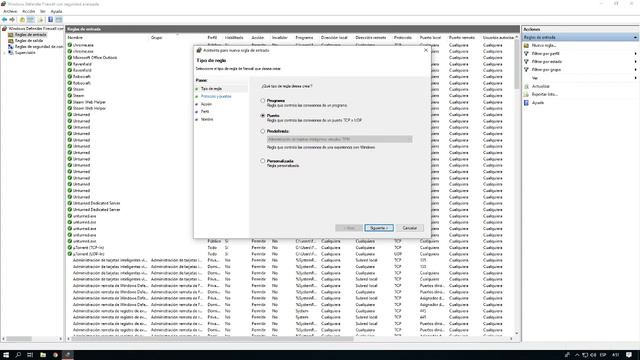Expand Filtrar por estado submenu arrow

635,62
